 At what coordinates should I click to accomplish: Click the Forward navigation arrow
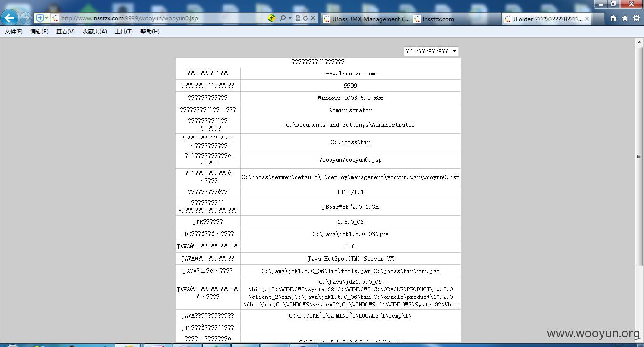(x=26, y=18)
